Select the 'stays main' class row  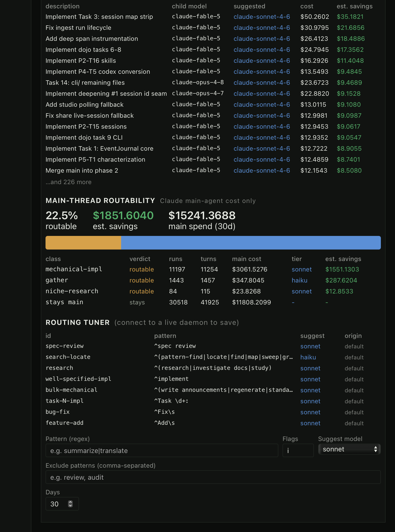[213, 302]
